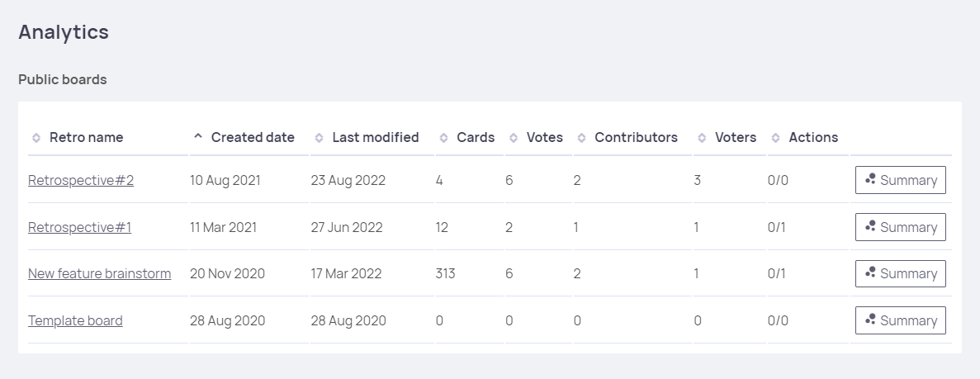Image resolution: width=980 pixels, height=379 pixels.
Task: Open the New feature brainstorm link
Action: tap(99, 273)
